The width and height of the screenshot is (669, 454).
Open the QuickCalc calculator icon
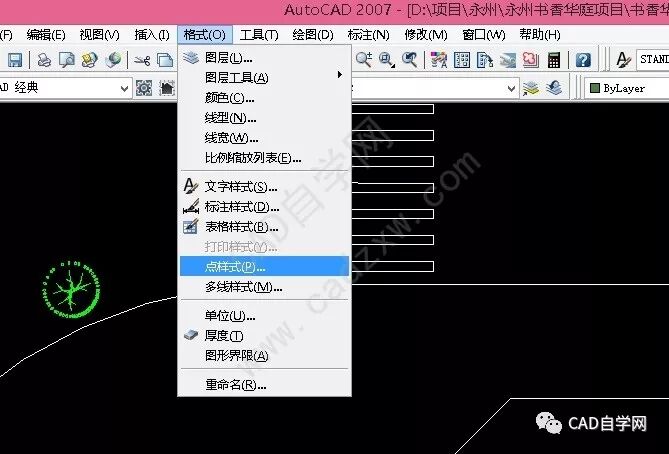pos(554,60)
